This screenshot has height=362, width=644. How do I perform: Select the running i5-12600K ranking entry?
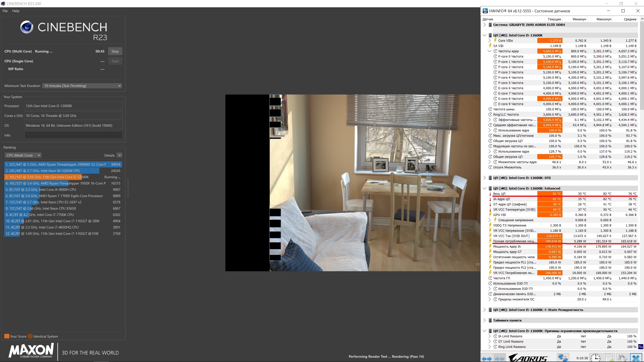tap(63, 177)
